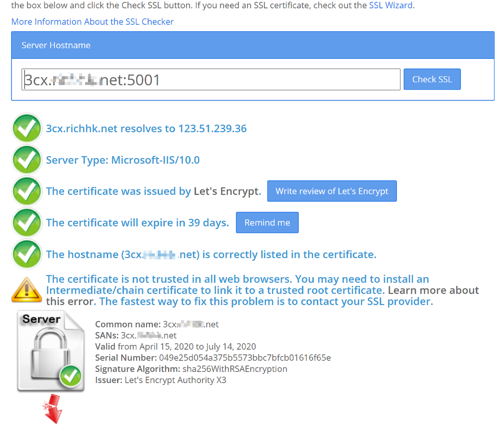Click the broken red chain arrow icon
Viewport: 504px width, 437px height.
(53, 409)
